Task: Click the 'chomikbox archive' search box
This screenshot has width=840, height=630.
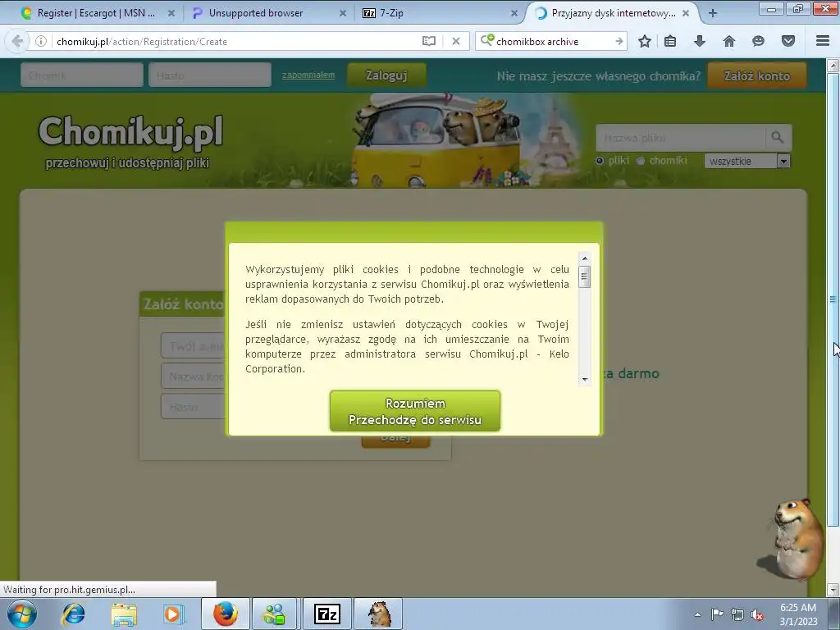Action: (552, 41)
